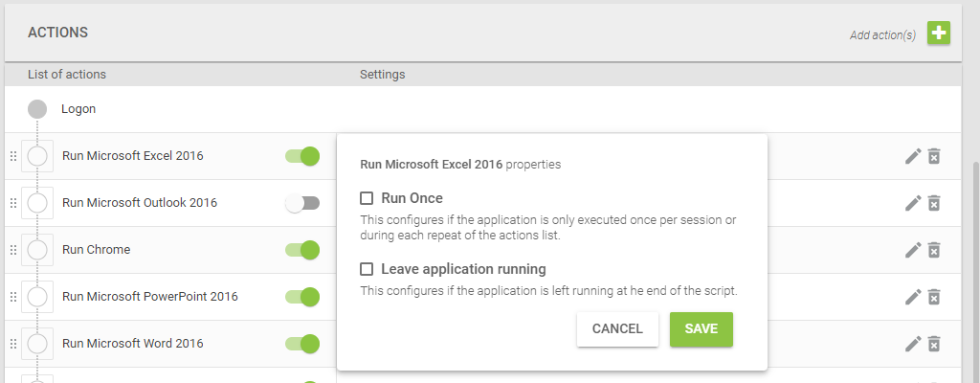This screenshot has height=383, width=980.
Task: Disable the Run Microsoft Excel 2016 toggle
Action: (x=302, y=156)
